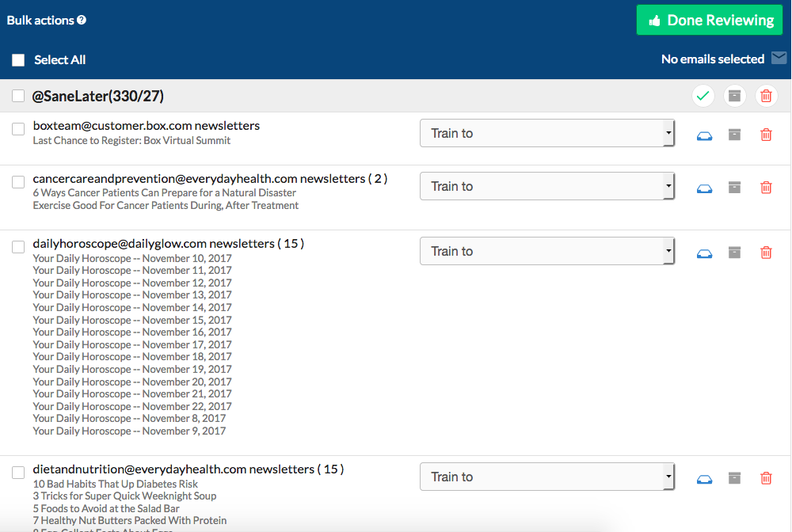Open Daily Horoscope November 14, 2017
Screen dimensions: 792x532
click(132, 308)
